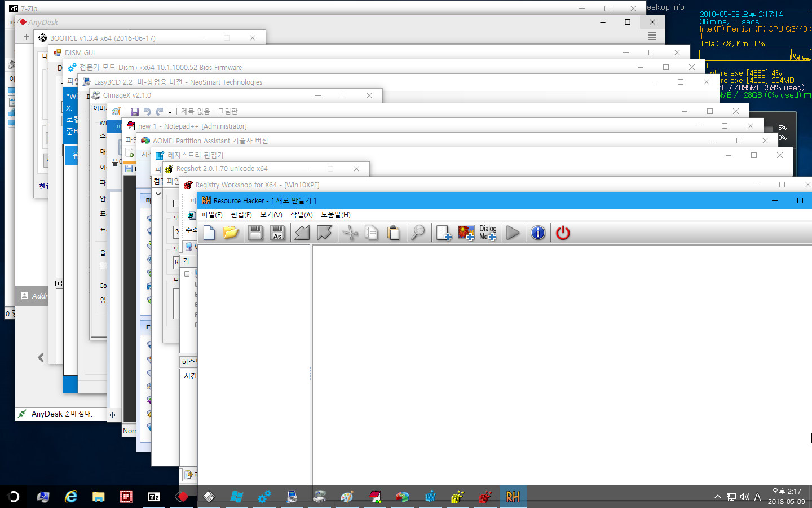Open the 편집(E) menu in Resource Hacker
Viewport: 812px width, 508px height.
pos(241,215)
